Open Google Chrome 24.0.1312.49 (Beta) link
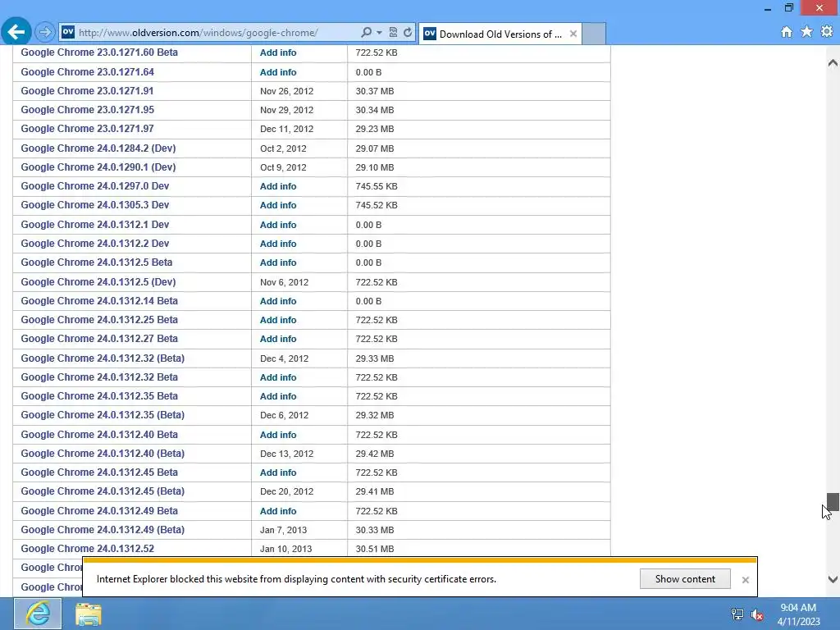840x630 pixels. [x=103, y=529]
